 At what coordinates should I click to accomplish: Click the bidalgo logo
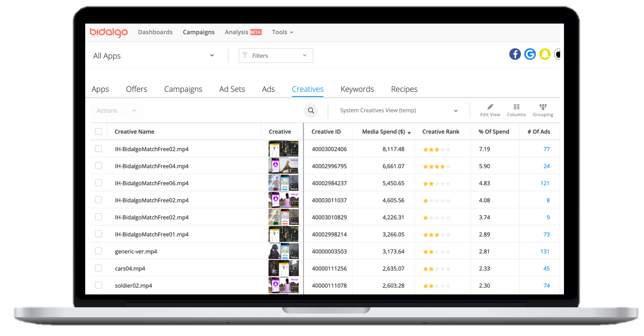point(109,32)
